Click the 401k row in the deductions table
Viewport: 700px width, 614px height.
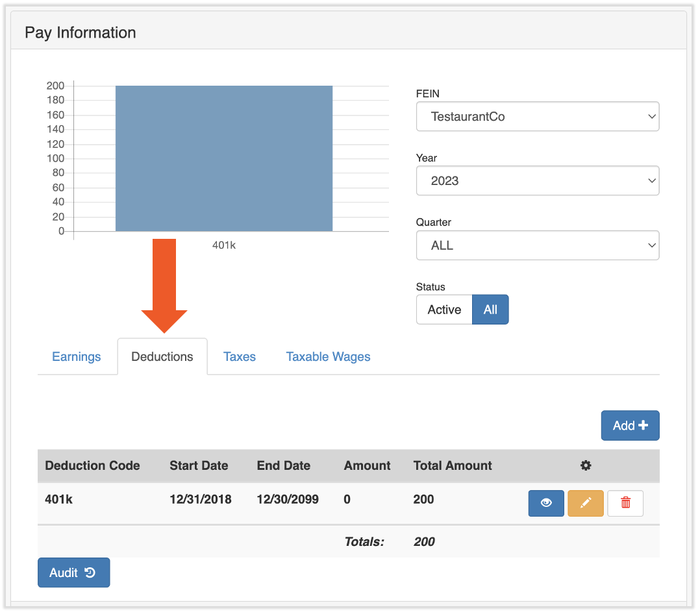pyautogui.click(x=260, y=500)
